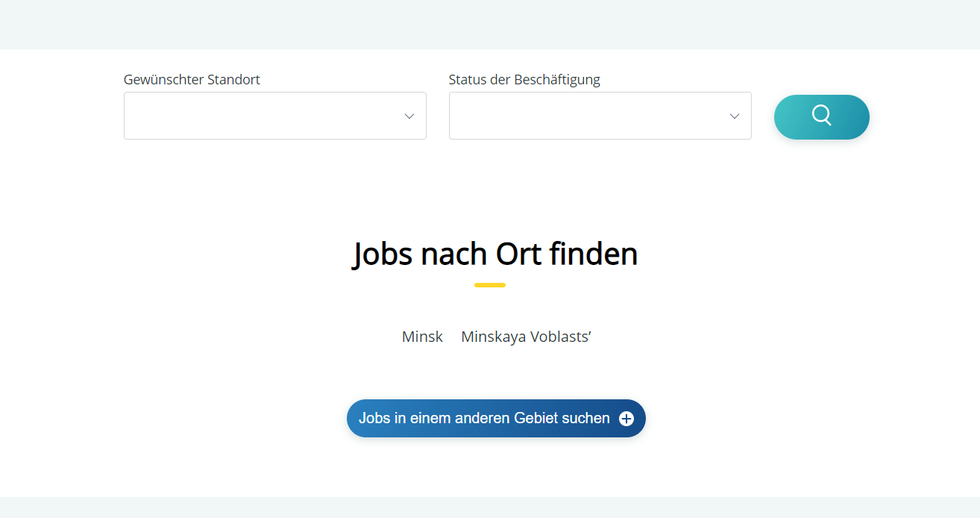Click the 'Jobs nach Ort finden' heading
This screenshot has height=518, width=980.
pyautogui.click(x=495, y=254)
